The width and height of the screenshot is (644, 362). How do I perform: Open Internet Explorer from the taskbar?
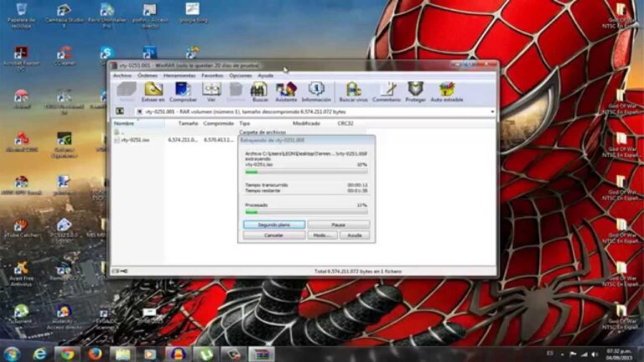pyautogui.click(x=39, y=354)
